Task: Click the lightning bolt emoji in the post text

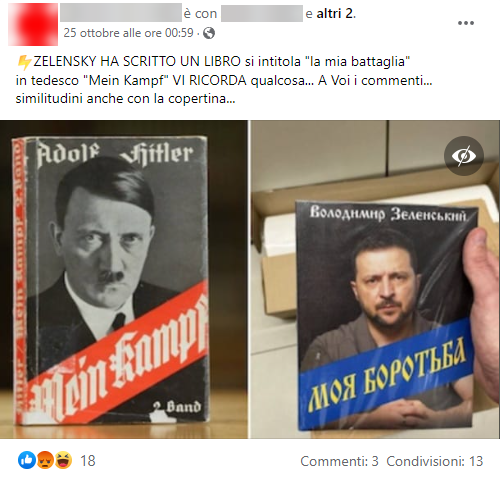Action: 24,62
